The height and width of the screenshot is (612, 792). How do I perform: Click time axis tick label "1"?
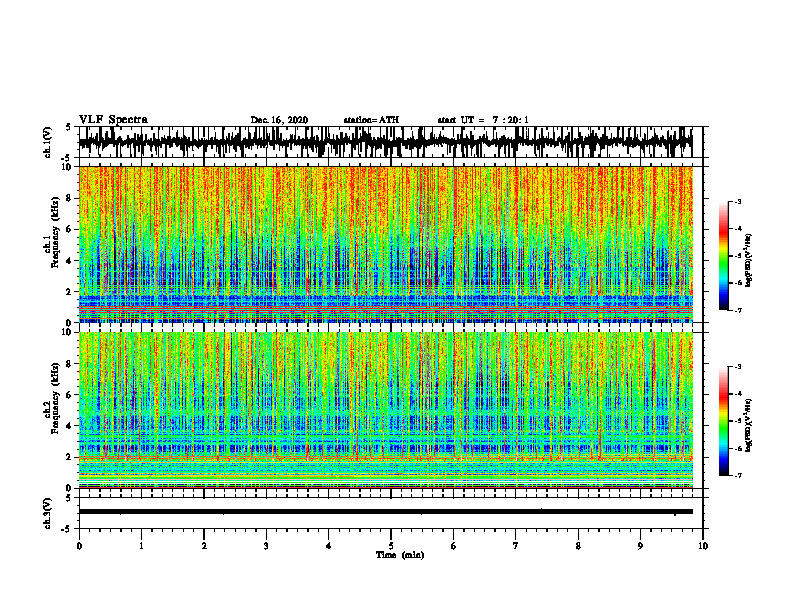141,546
